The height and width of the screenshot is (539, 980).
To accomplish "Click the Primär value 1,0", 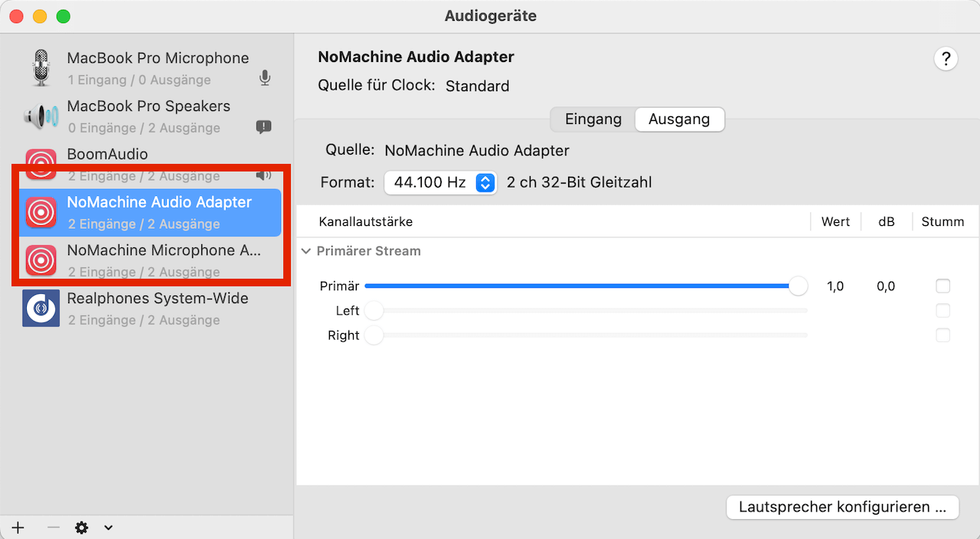I will pyautogui.click(x=835, y=286).
